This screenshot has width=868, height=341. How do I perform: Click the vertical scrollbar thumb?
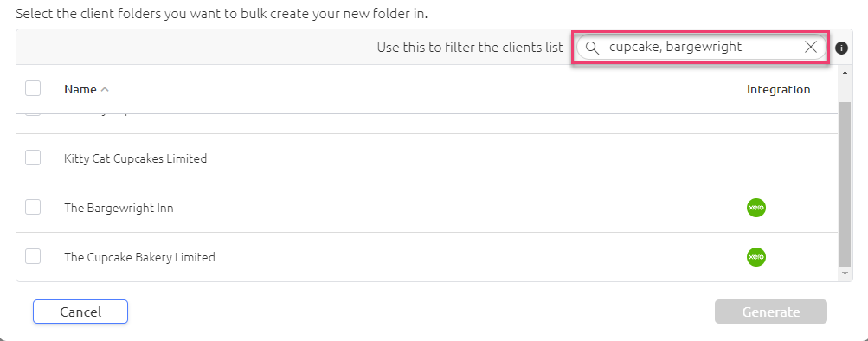coord(845,183)
